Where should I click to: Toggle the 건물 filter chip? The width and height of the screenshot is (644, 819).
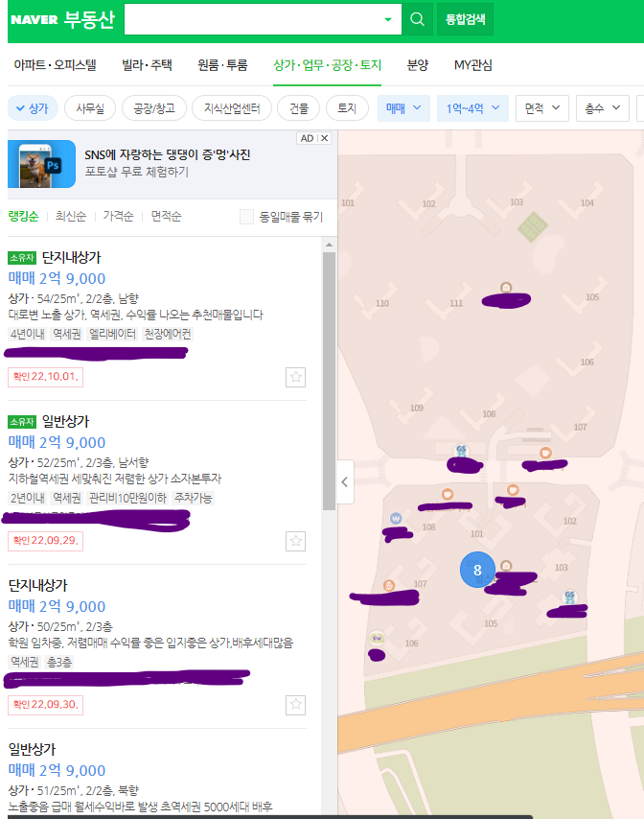pyautogui.click(x=298, y=108)
